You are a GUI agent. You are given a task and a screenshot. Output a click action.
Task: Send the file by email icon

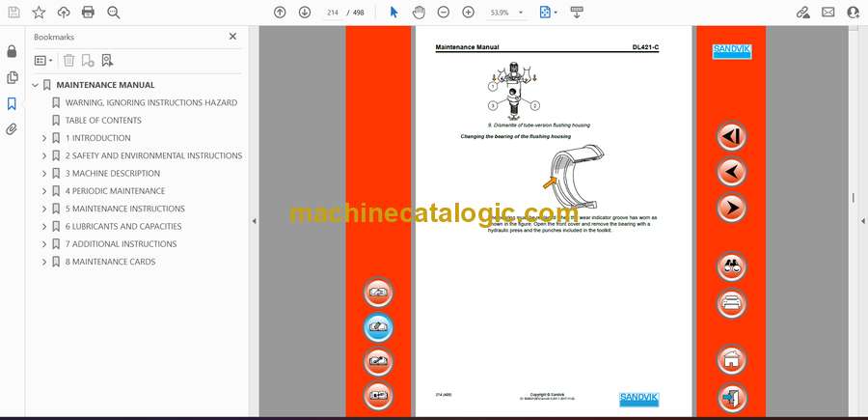pos(828,13)
